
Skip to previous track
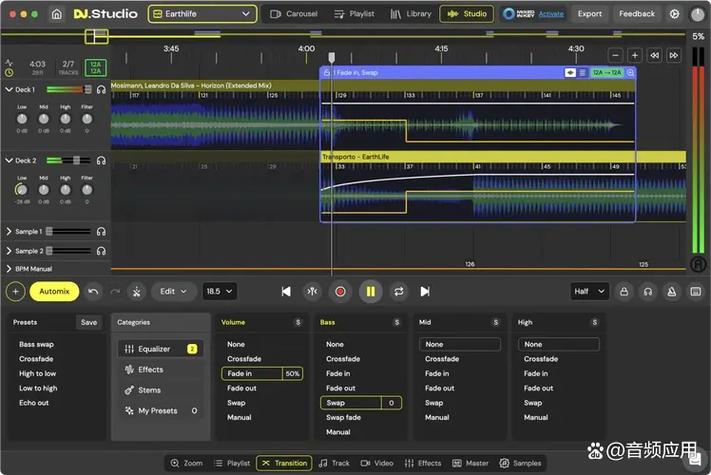point(286,291)
